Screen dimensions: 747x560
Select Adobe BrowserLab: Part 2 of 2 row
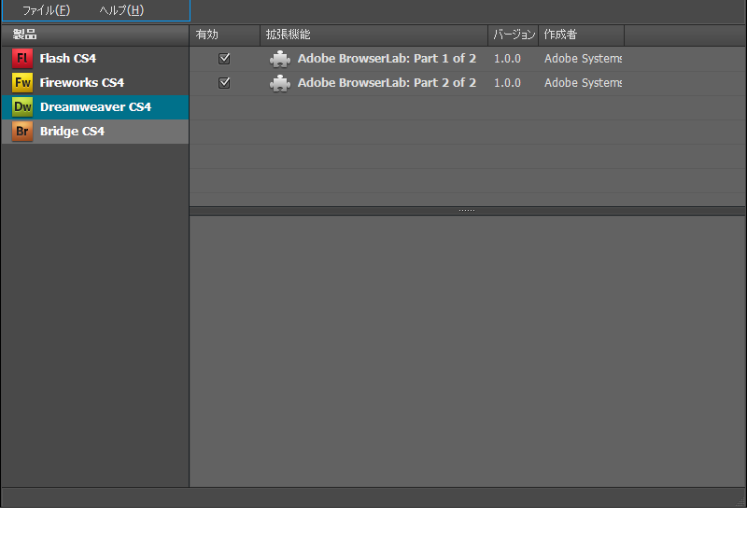pos(468,83)
